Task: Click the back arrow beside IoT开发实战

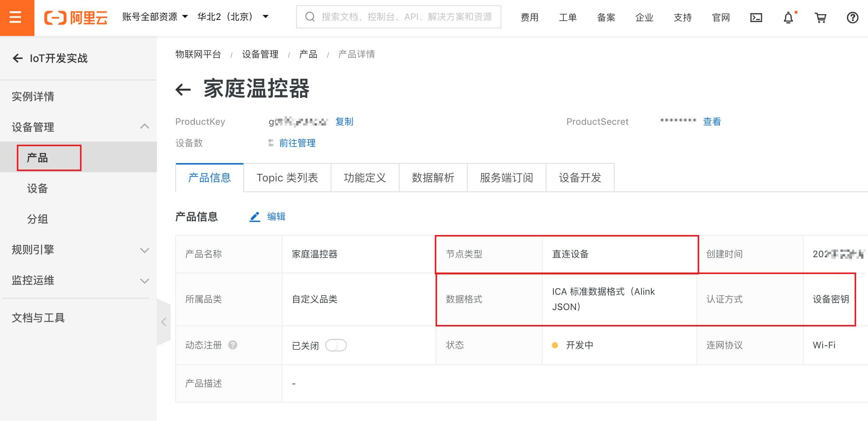Action: [x=18, y=58]
